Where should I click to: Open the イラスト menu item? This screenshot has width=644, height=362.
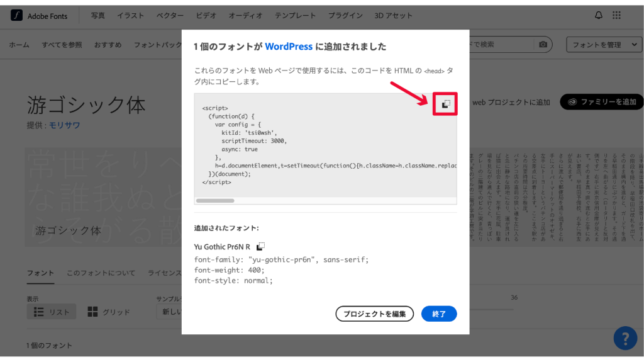pyautogui.click(x=130, y=16)
